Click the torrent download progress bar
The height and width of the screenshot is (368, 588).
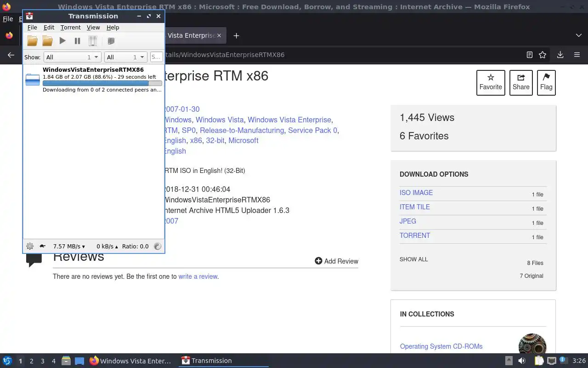(x=102, y=83)
